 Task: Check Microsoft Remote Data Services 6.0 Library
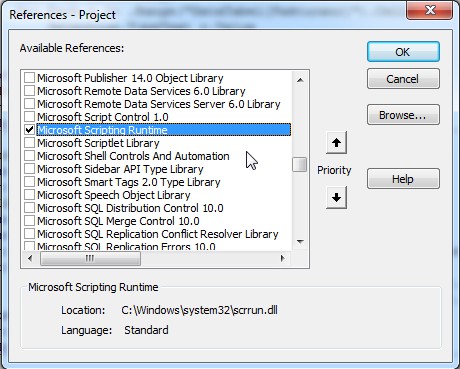pyautogui.click(x=29, y=91)
